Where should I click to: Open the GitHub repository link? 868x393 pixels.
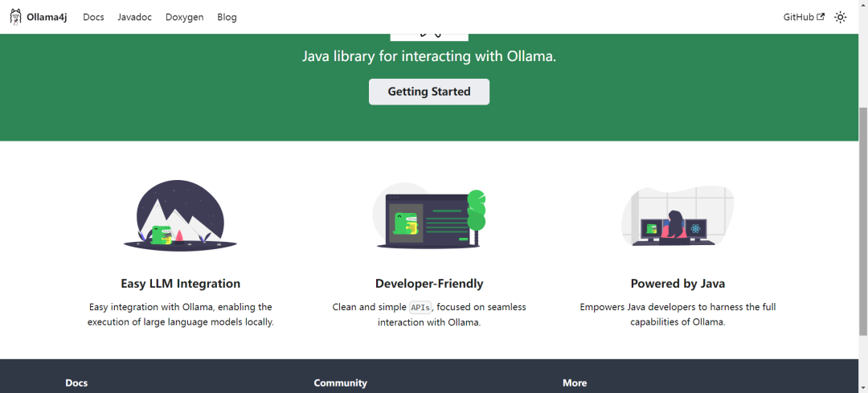798,17
